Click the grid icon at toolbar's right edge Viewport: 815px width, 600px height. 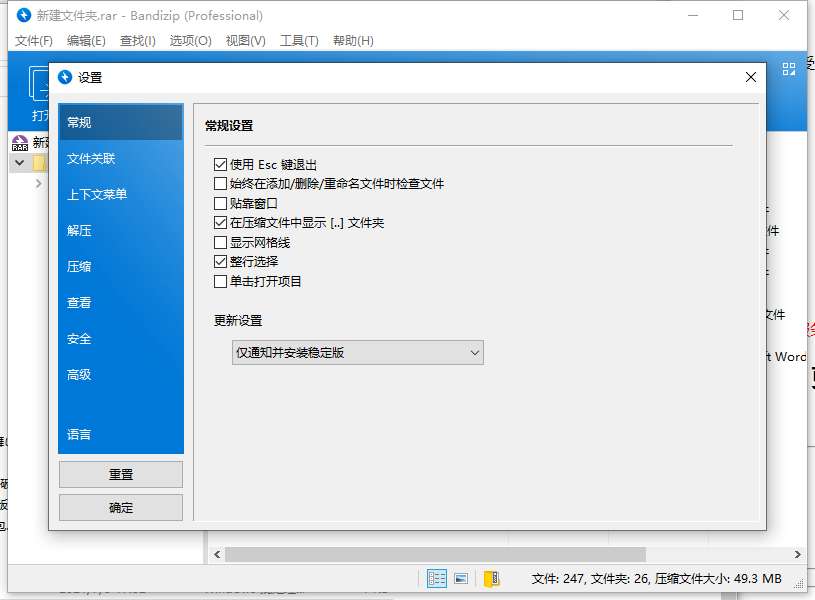click(789, 68)
